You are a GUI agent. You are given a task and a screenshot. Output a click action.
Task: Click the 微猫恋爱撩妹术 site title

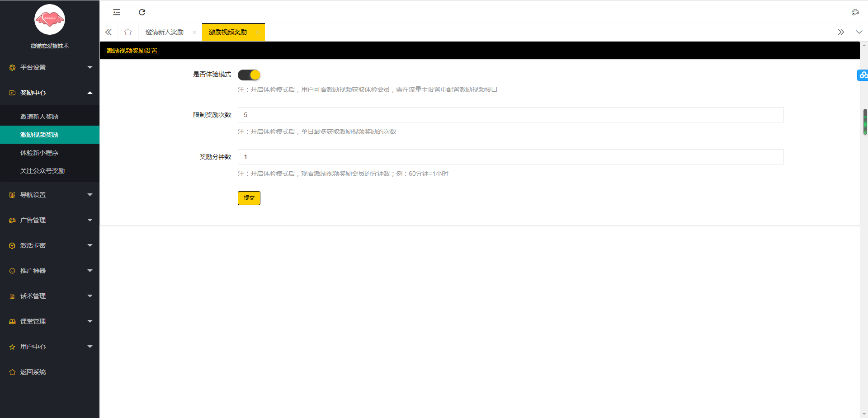(50, 46)
